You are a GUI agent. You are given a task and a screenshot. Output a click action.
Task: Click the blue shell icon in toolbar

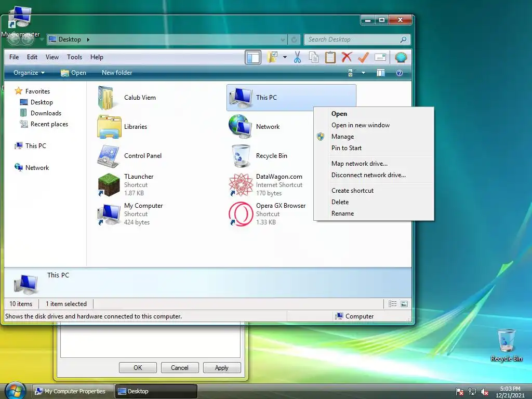pyautogui.click(x=401, y=57)
